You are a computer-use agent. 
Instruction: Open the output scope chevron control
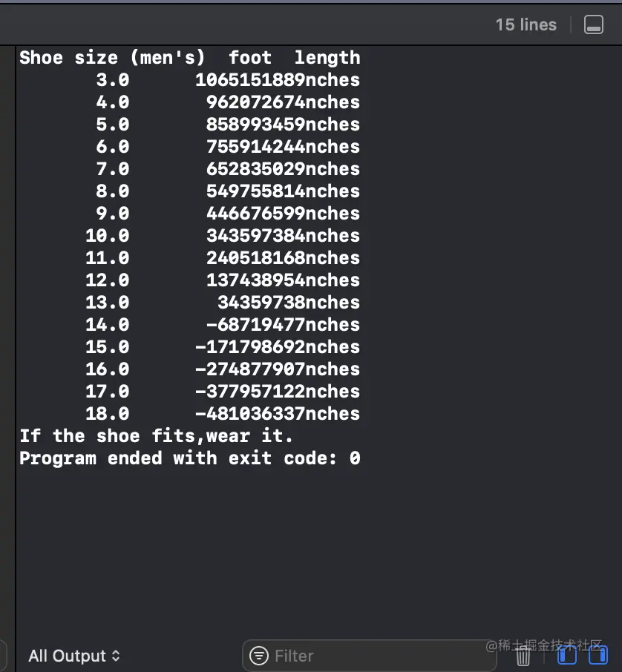117,656
